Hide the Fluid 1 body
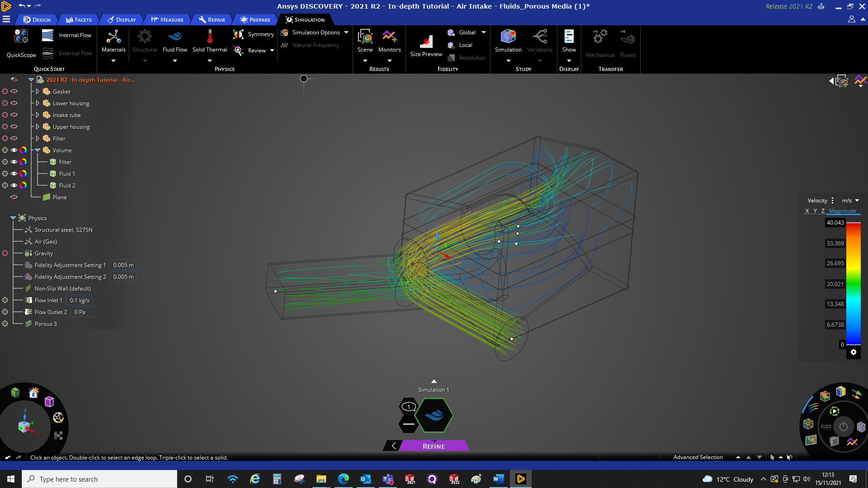This screenshot has height=488, width=868. pyautogui.click(x=14, y=174)
